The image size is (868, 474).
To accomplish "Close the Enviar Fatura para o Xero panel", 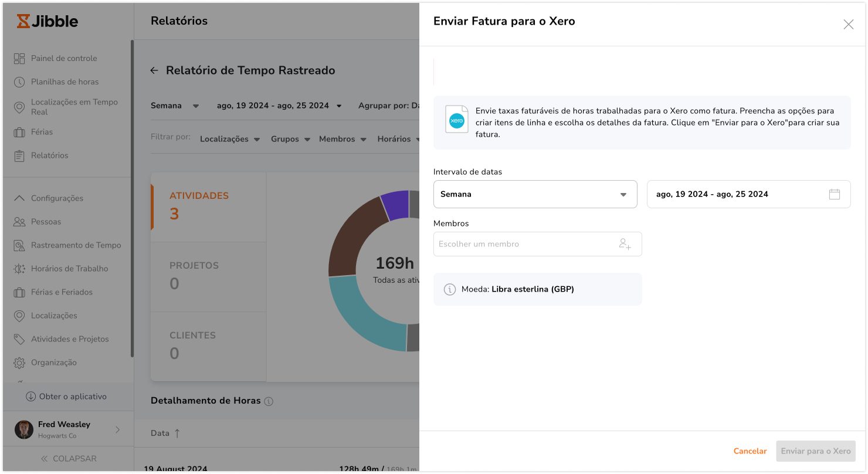I will tap(848, 24).
